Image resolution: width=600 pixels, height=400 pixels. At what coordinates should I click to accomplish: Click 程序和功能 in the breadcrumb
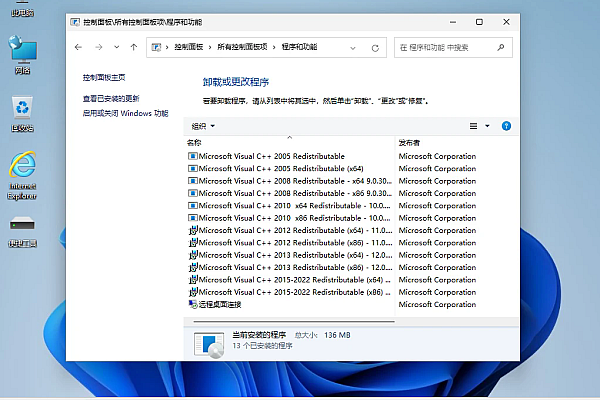(299, 47)
